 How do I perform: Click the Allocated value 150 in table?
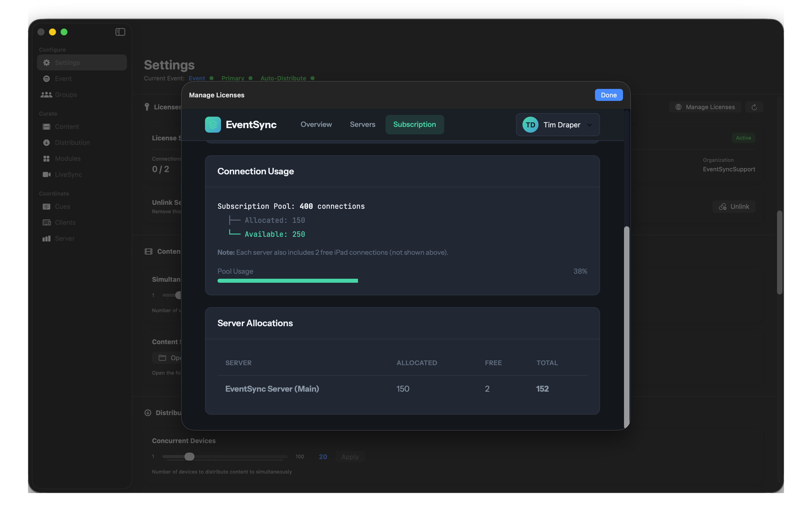point(402,389)
